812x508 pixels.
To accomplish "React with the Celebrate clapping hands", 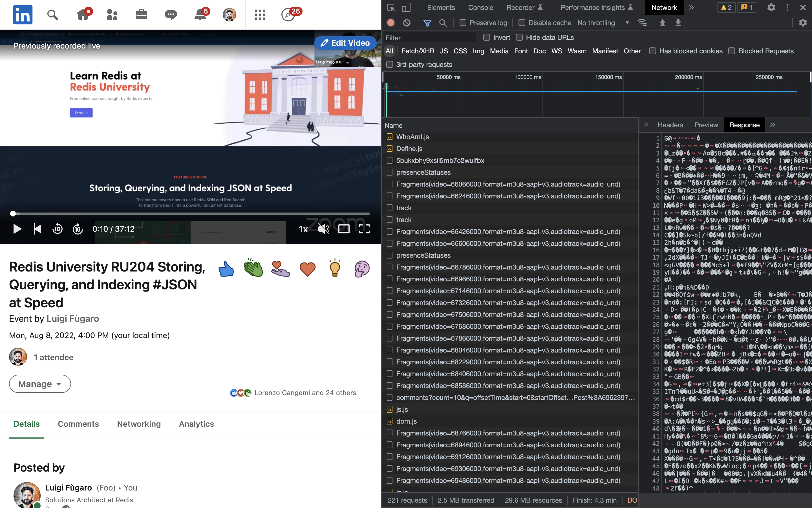I will (253, 268).
